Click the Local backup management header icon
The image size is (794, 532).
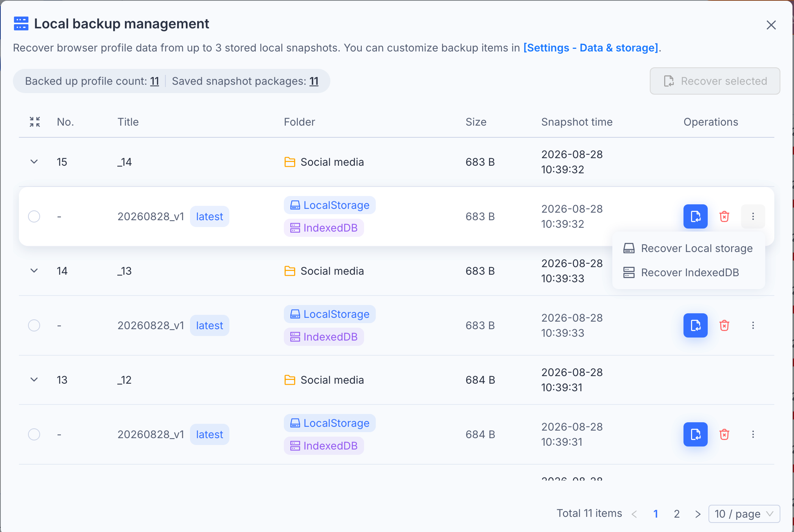pos(21,23)
